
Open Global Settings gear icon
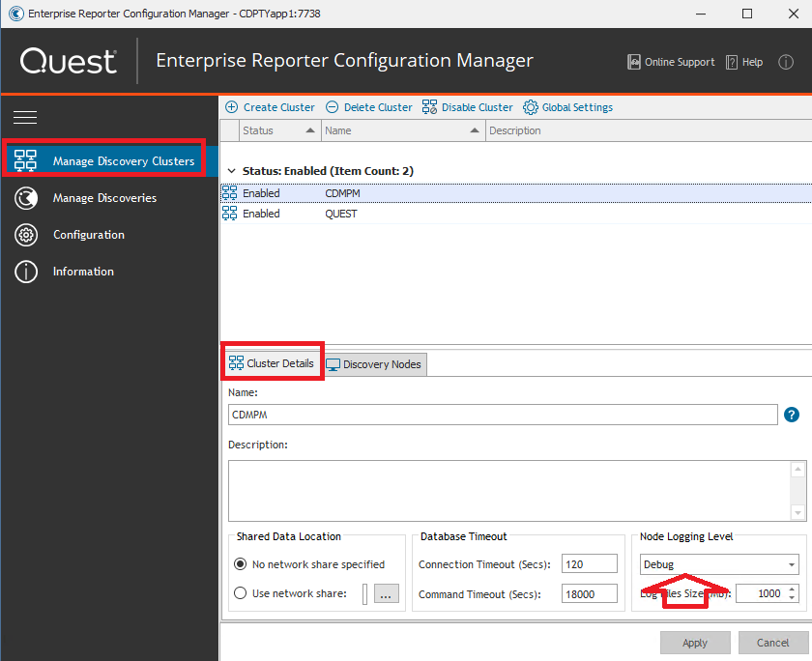[531, 107]
